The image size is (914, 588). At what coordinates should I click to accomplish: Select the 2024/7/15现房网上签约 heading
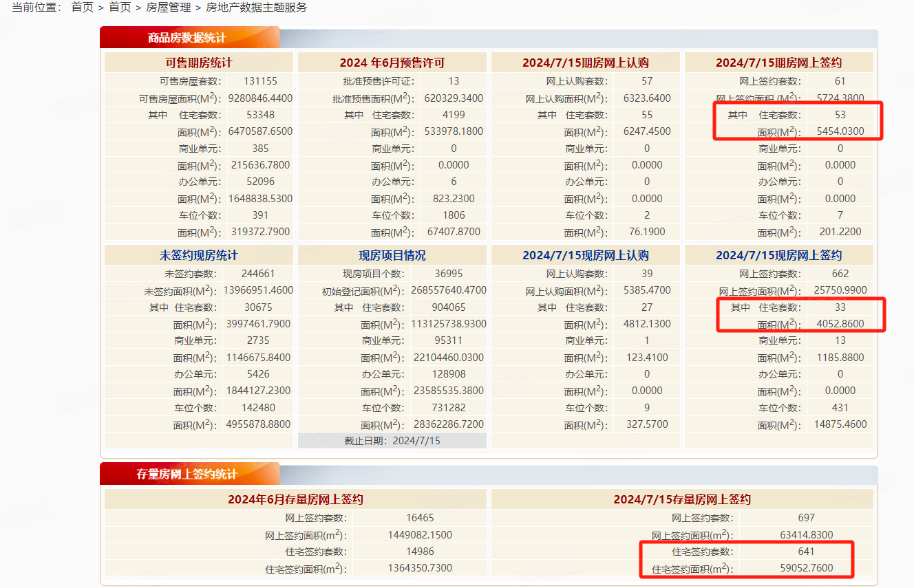[778, 255]
